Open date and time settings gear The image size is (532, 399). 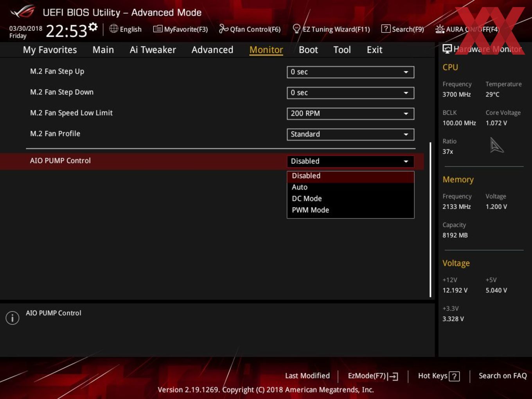93,27
